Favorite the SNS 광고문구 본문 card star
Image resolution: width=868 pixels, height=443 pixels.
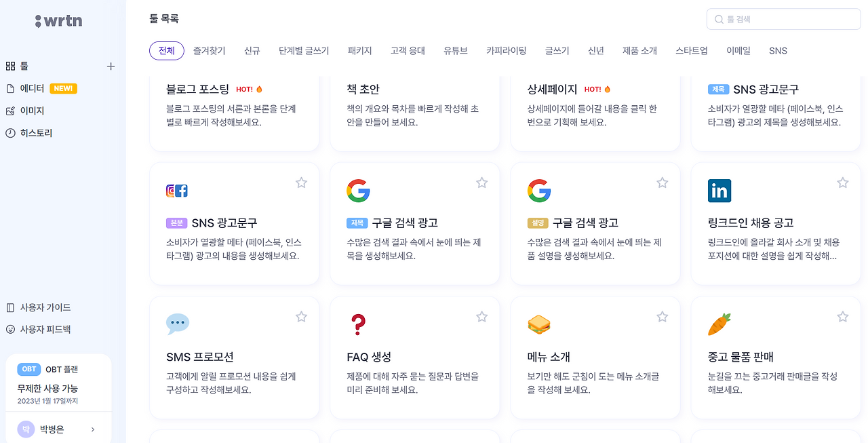tap(302, 182)
